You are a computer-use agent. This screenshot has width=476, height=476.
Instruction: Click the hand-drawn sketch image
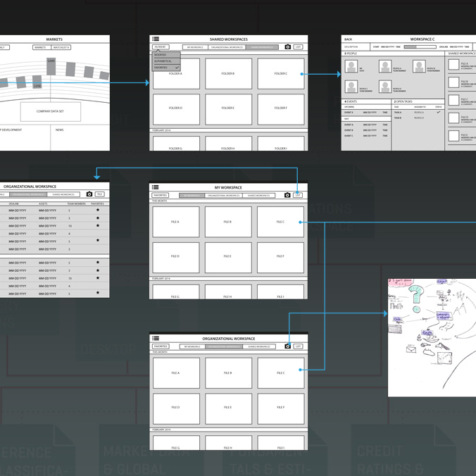click(432, 337)
